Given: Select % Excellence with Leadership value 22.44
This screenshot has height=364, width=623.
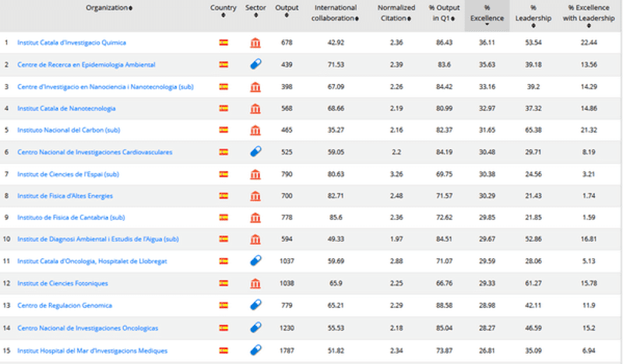Looking at the screenshot, I should (x=589, y=43).
